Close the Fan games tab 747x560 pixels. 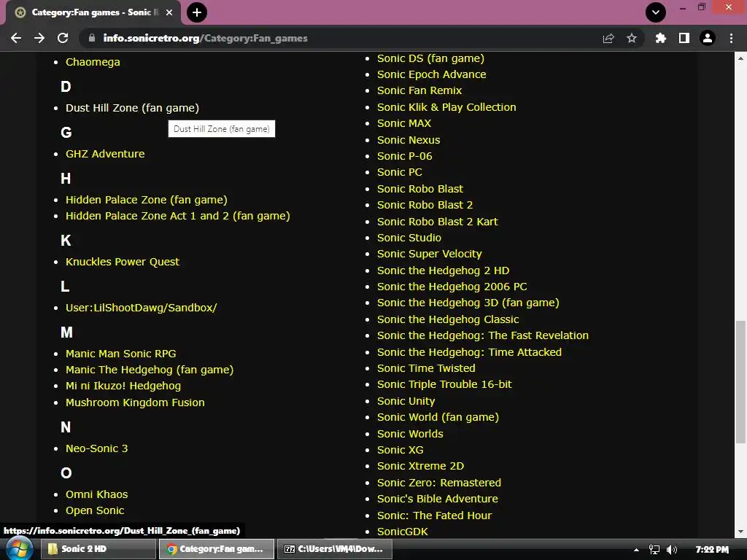[169, 12]
